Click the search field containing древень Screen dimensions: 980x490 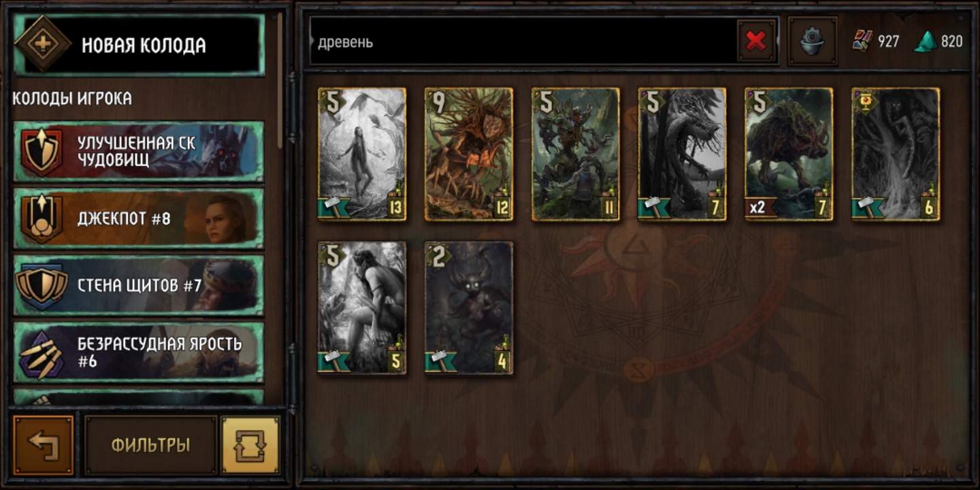point(524,42)
